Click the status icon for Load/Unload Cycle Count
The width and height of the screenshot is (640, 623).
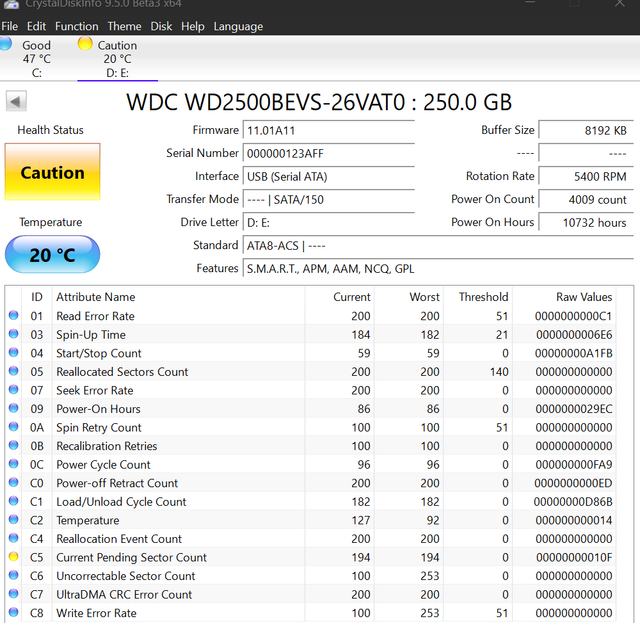click(13, 501)
